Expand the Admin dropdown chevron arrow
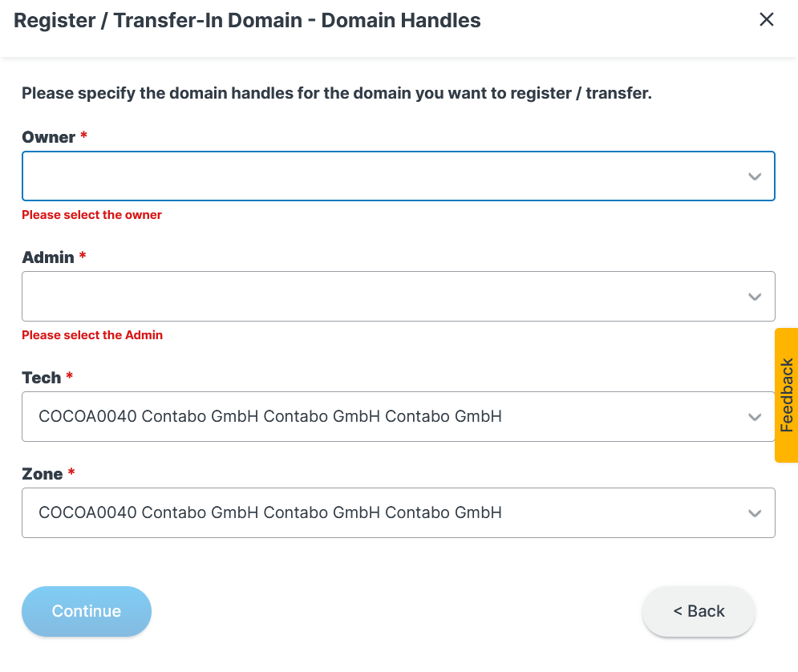This screenshot has height=672, width=798. point(754,297)
